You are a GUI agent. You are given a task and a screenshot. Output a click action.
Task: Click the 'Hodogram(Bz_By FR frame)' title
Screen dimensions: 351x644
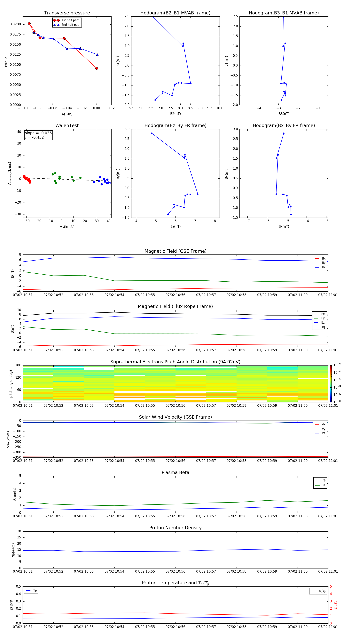point(175,125)
